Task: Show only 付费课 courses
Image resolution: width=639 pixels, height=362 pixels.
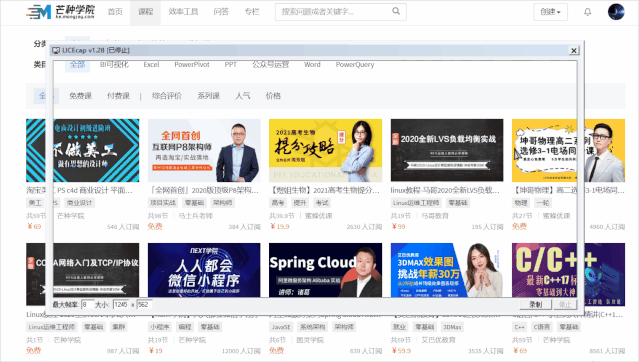Action: click(118, 96)
